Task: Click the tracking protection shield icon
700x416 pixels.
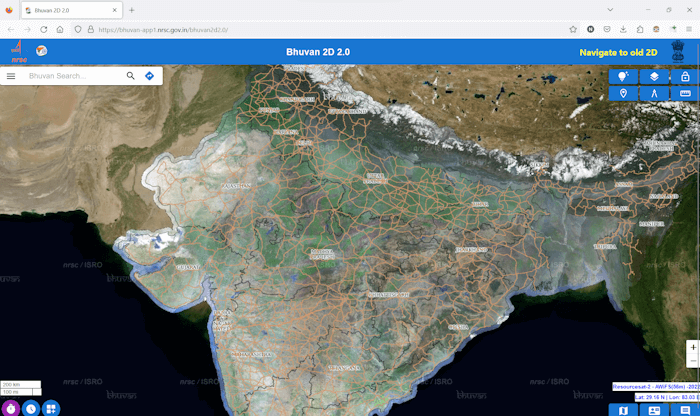Action: 78,29
